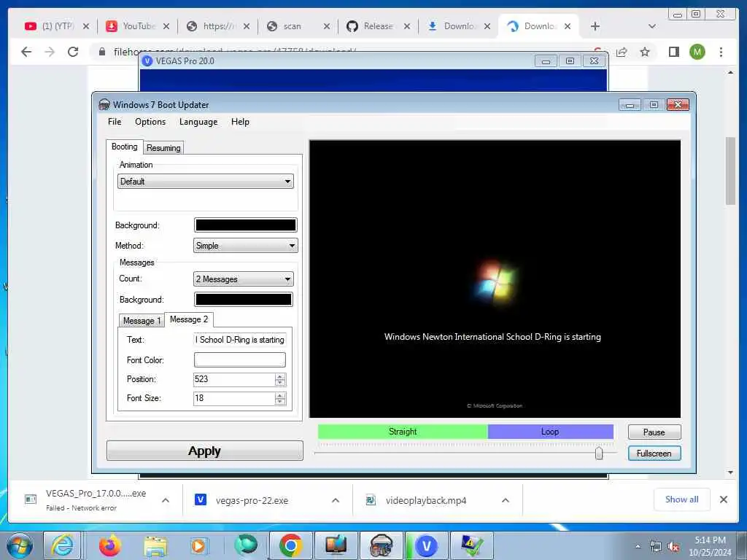747x560 pixels.
Task: Expand options for VEGAS_Pro_17 failed download
Action: (x=166, y=500)
